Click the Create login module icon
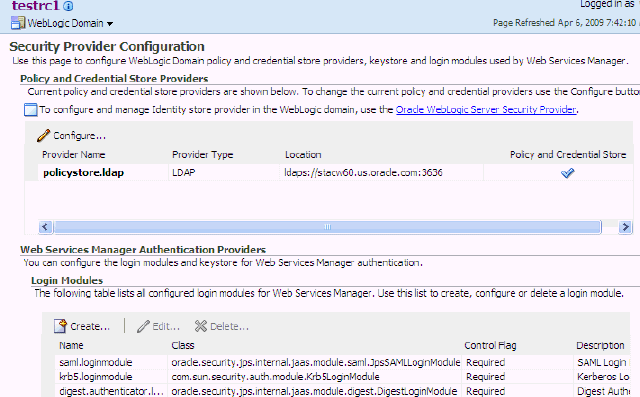This screenshot has width=640, height=397. pyautogui.click(x=60, y=326)
